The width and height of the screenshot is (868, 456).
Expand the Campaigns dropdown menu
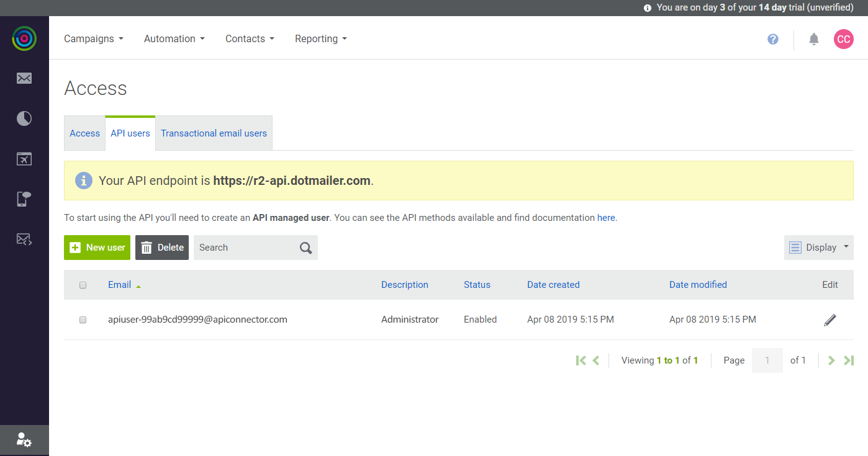94,38
